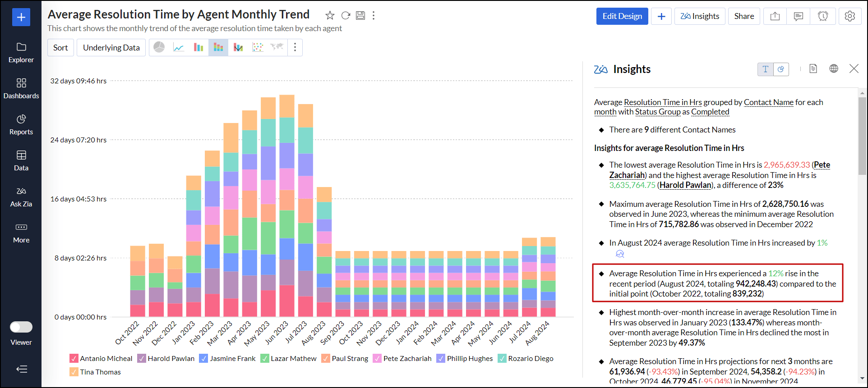The height and width of the screenshot is (388, 868).
Task: Expand more chart types menu
Action: click(295, 47)
